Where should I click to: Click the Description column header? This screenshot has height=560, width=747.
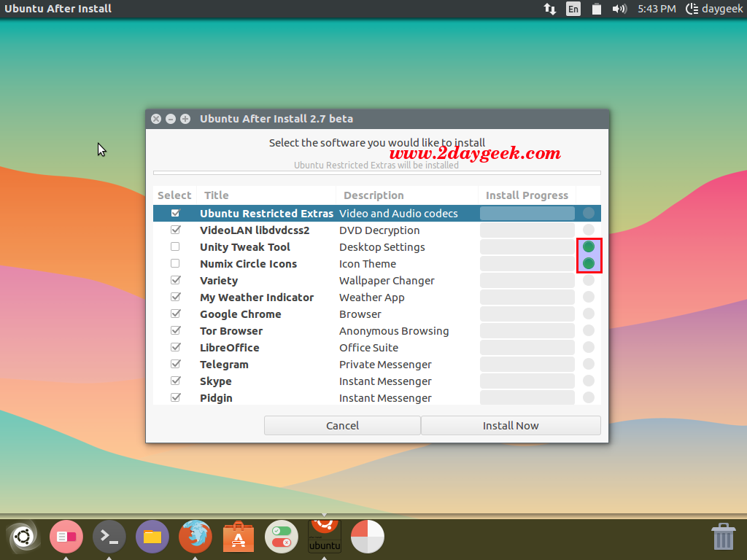pos(407,195)
